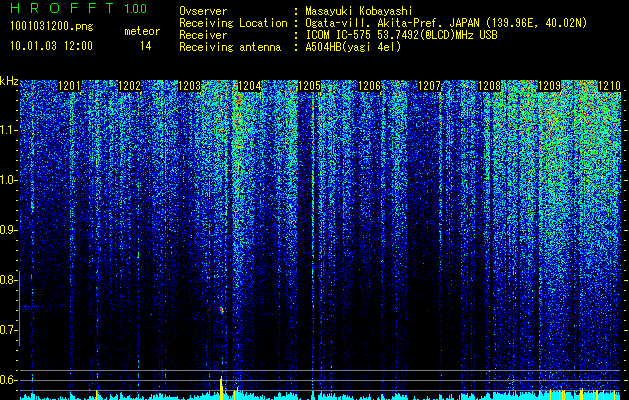The image size is (629, 400).
Task: Click the 1207 time marker
Action: pos(429,86)
